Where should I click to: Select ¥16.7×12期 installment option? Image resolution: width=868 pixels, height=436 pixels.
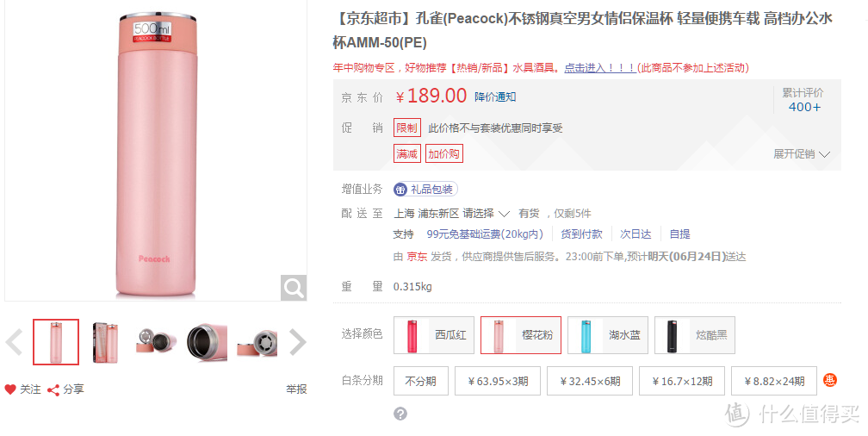coord(681,381)
